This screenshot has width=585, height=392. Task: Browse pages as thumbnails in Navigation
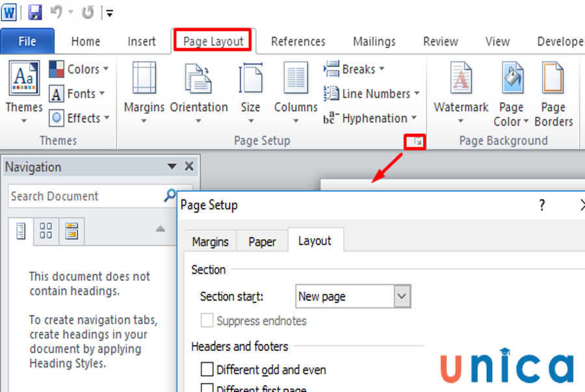tap(46, 231)
